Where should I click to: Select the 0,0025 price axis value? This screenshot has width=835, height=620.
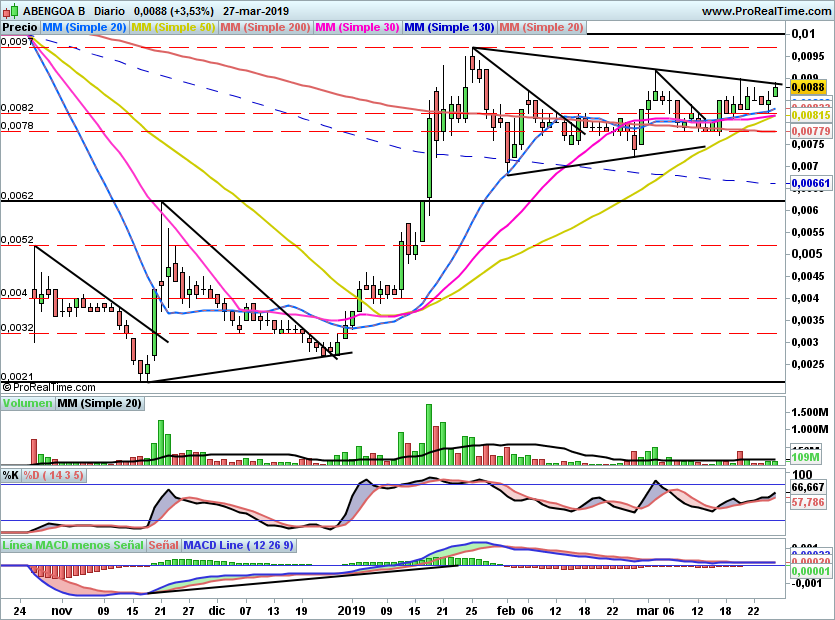[808, 364]
